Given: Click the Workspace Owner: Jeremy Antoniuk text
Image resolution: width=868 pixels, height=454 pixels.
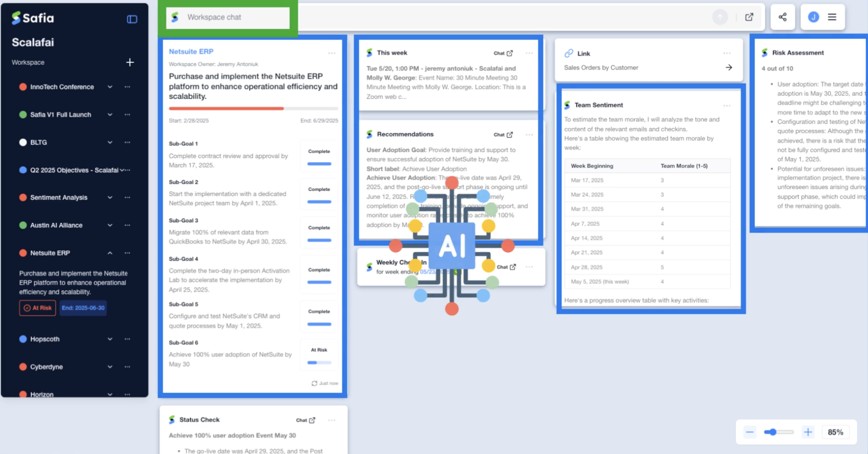Looking at the screenshot, I should [214, 64].
